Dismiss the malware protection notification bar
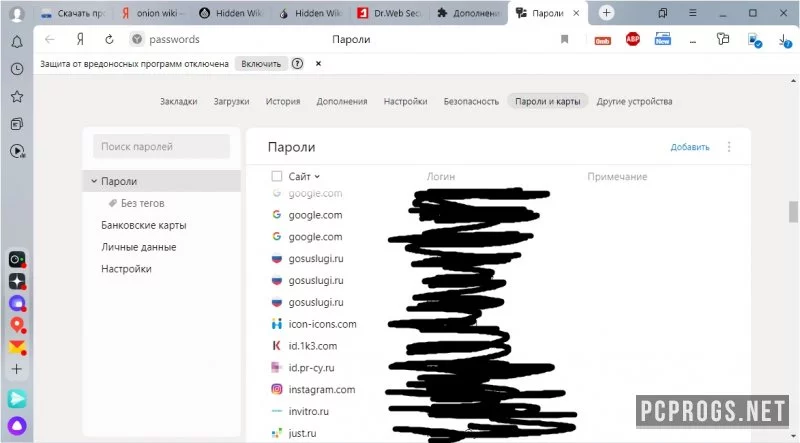Viewport: 800px width, 443px height. tap(318, 64)
